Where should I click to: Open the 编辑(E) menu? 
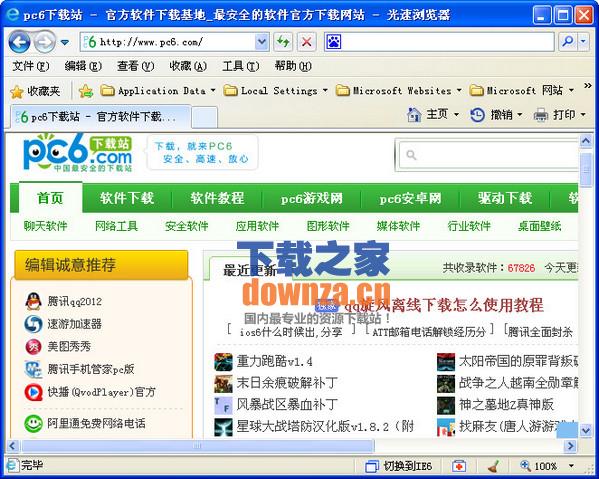pyautogui.click(x=83, y=66)
